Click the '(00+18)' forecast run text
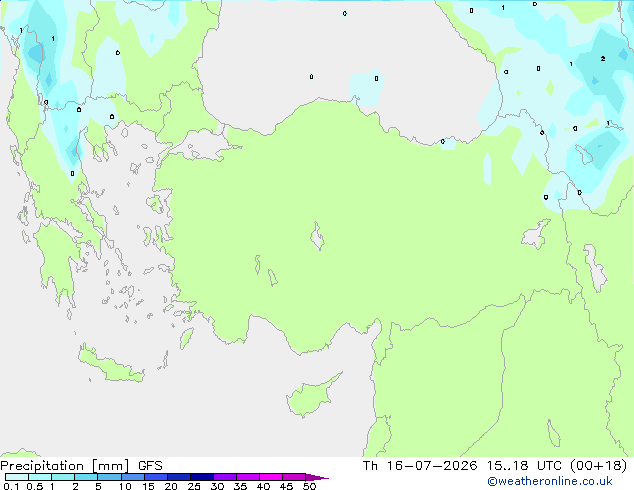634x490 pixels. [x=598, y=466]
